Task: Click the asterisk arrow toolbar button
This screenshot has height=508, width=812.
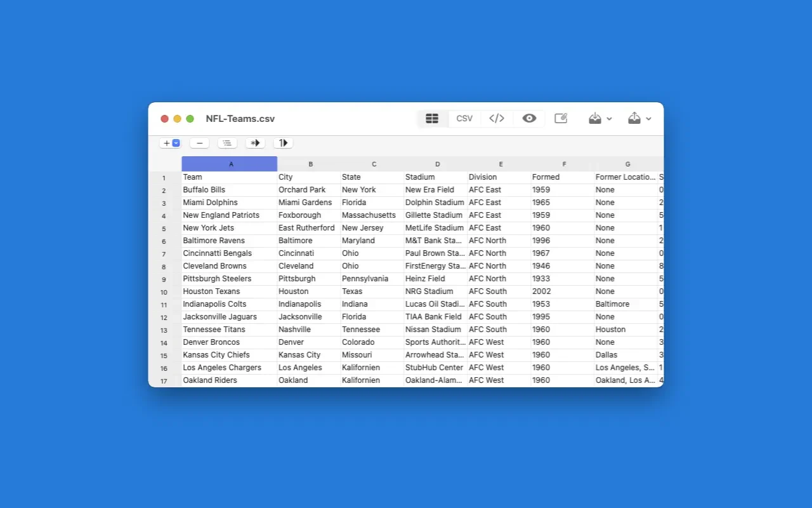Action: pos(255,144)
